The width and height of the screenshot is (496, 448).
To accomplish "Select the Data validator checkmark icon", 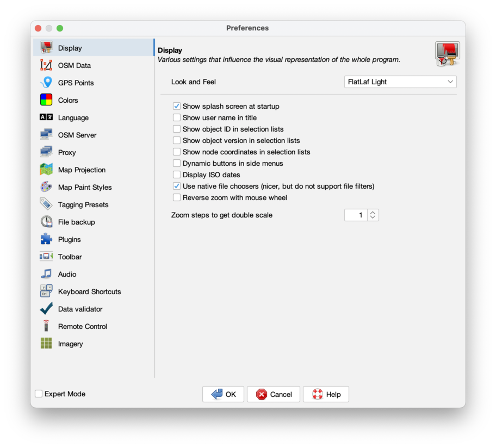I will [46, 309].
